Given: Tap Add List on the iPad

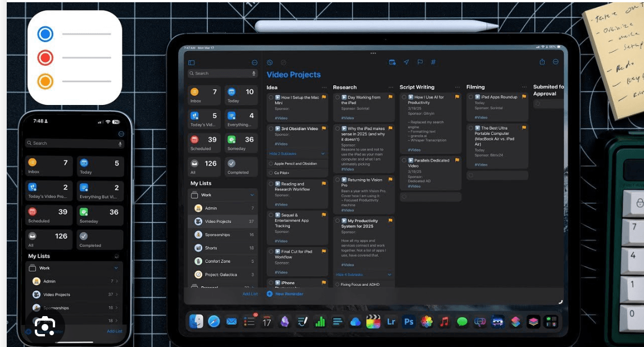Looking at the screenshot, I should (x=250, y=294).
